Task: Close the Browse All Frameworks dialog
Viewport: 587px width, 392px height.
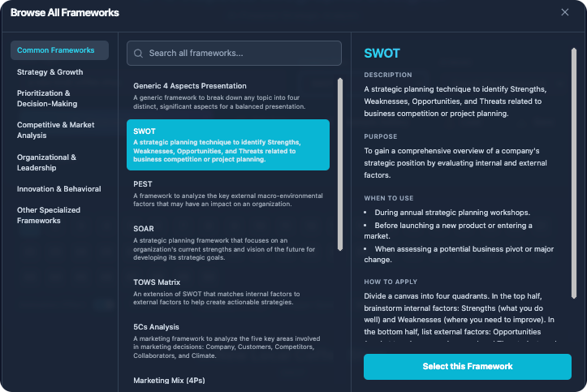Action: pyautogui.click(x=565, y=12)
